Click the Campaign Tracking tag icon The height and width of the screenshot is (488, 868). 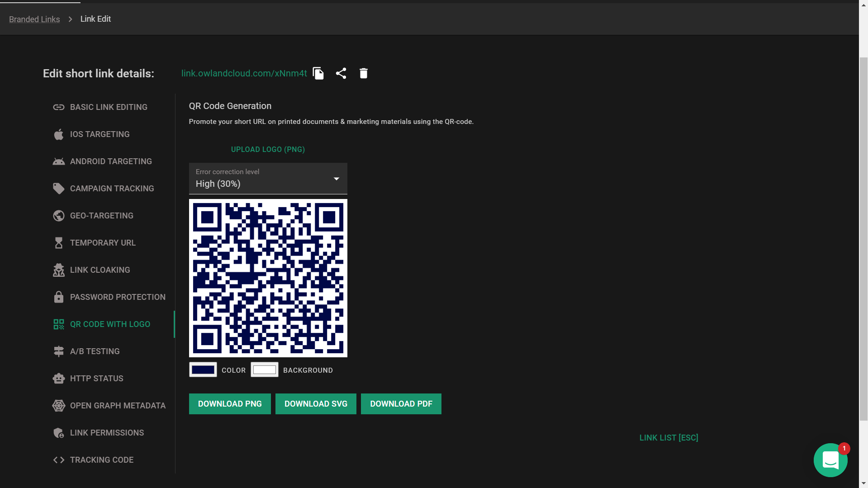click(59, 189)
